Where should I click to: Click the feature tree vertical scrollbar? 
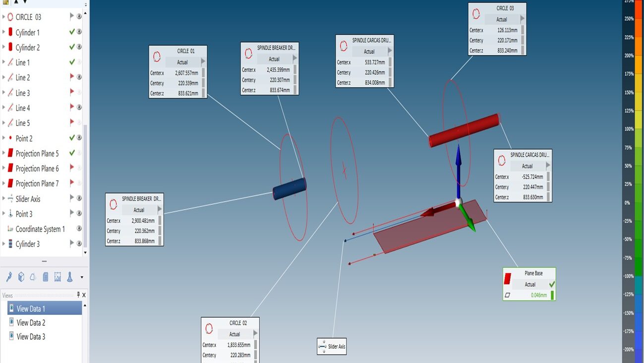85,186
